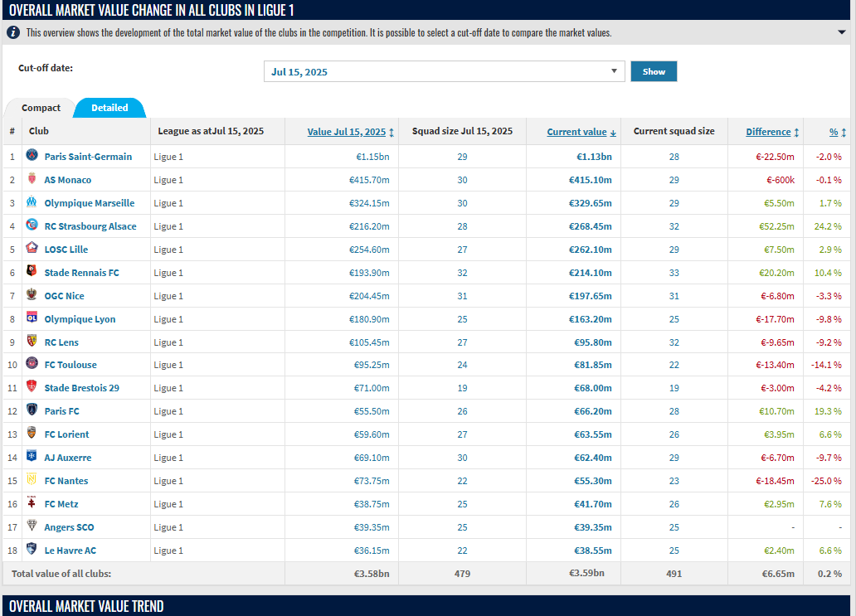Click the Paris Saint-Germain club crest
Screen dimensions: 856x616
(32, 156)
